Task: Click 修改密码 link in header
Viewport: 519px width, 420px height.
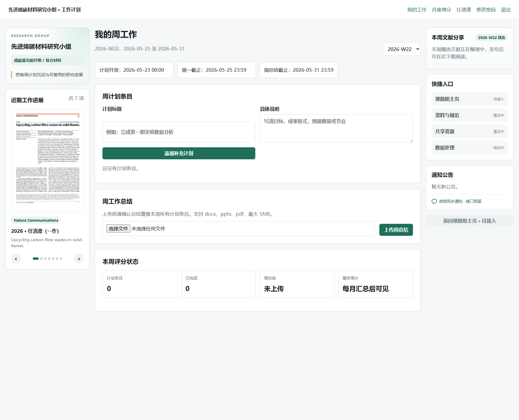Action: click(x=486, y=10)
